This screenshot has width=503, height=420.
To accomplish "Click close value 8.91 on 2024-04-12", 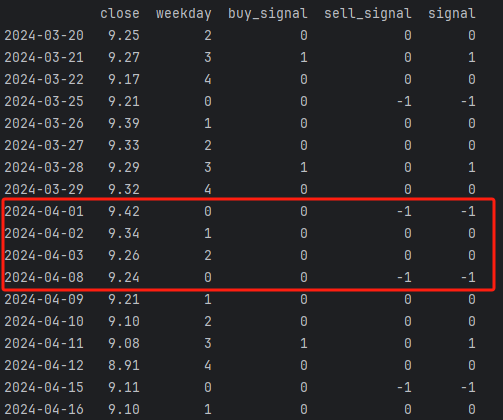I will pos(124,365).
